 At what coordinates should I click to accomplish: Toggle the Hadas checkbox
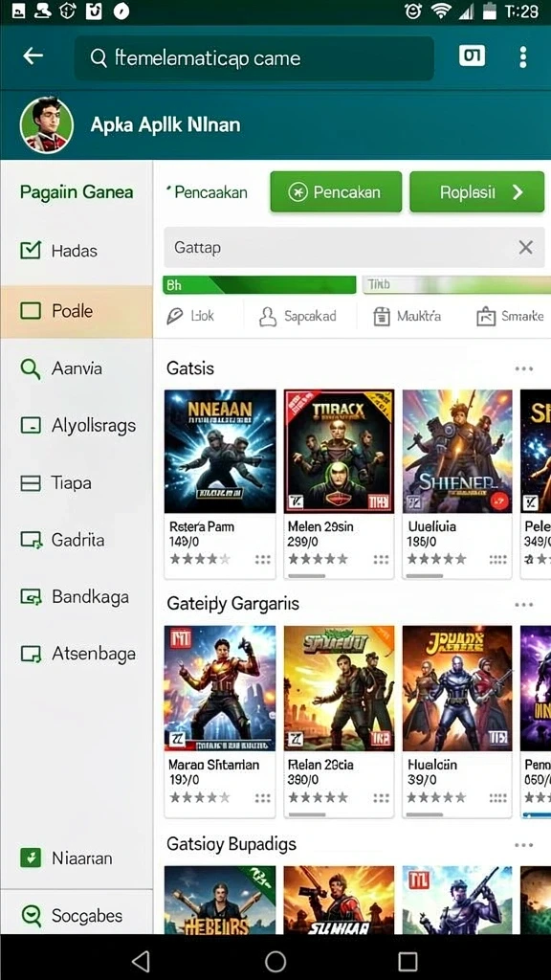(31, 250)
